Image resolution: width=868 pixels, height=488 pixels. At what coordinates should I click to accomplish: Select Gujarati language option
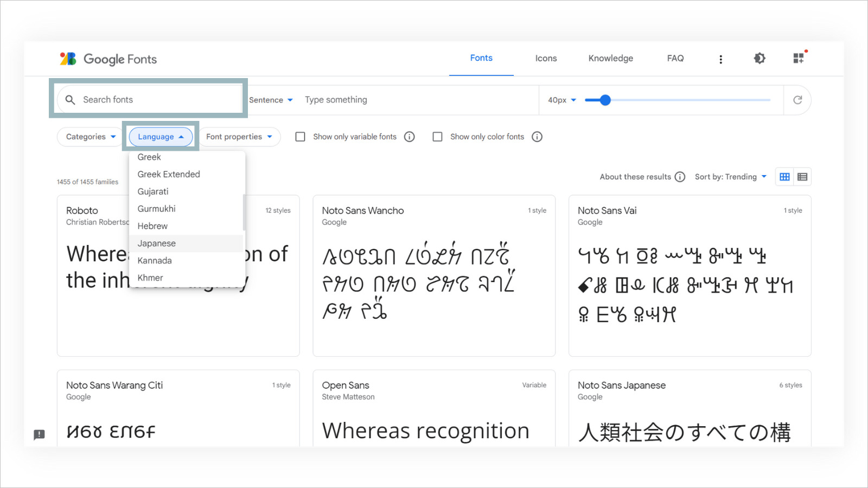pos(186,191)
